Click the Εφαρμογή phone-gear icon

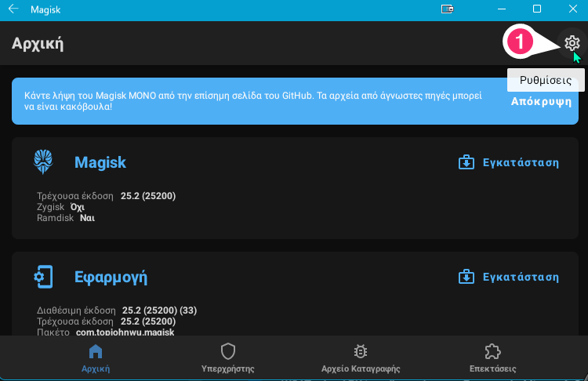[x=43, y=277]
